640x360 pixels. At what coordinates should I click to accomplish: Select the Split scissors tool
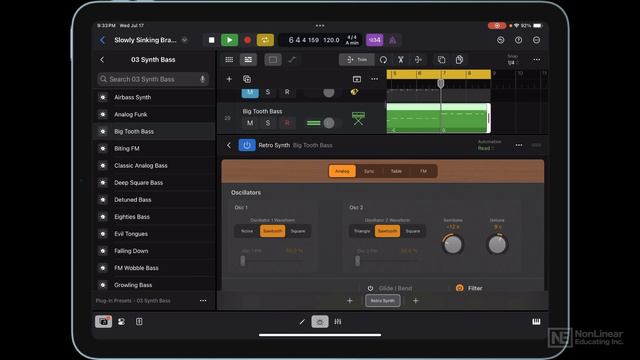coord(401,60)
